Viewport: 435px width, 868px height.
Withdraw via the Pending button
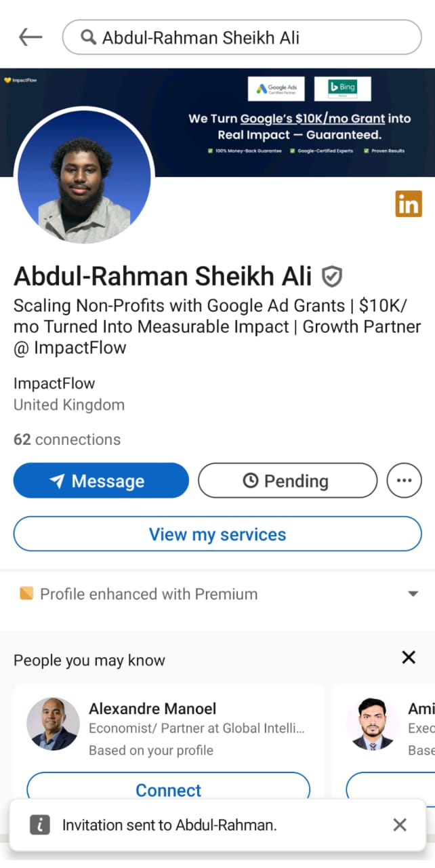click(287, 481)
